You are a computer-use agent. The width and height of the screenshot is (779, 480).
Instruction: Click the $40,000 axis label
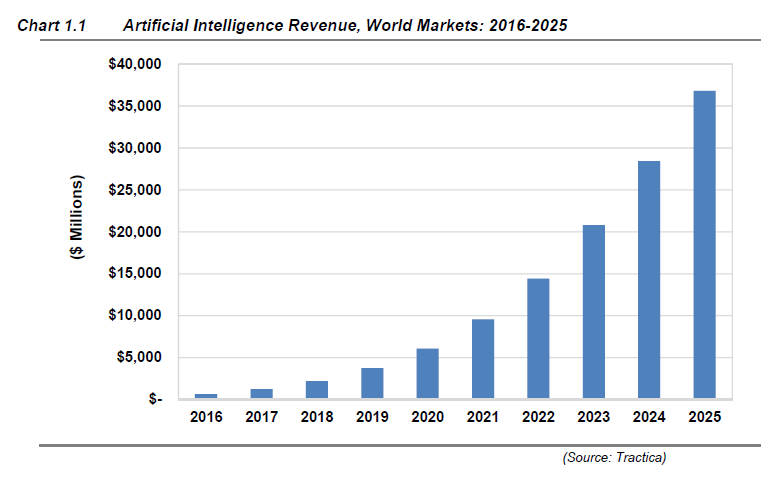coord(135,64)
